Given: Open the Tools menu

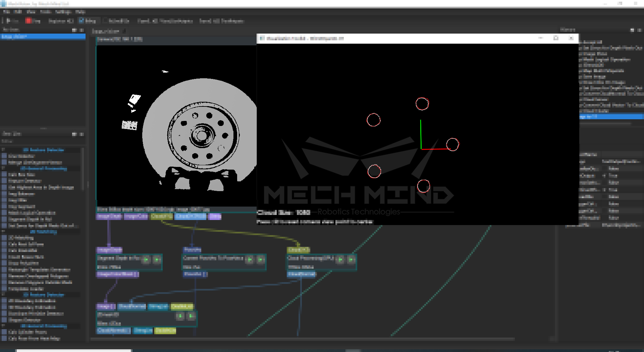Looking at the screenshot, I should pos(46,12).
